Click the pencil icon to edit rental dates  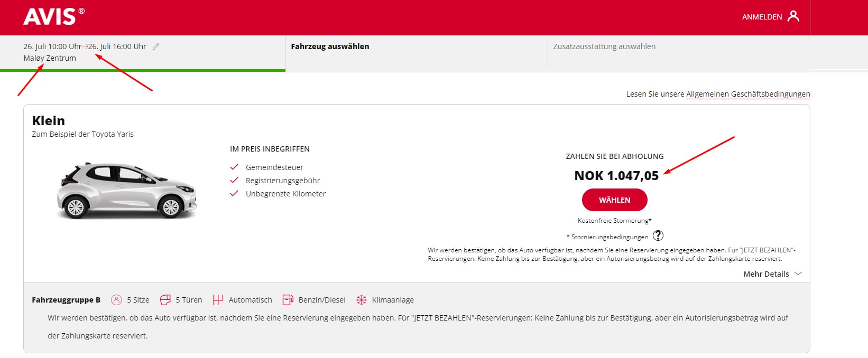click(x=156, y=46)
